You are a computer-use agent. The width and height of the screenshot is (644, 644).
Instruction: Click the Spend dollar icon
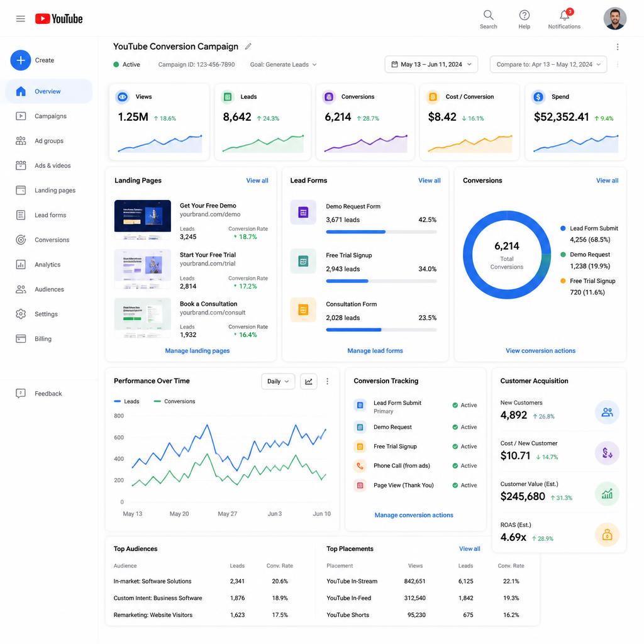(x=538, y=97)
